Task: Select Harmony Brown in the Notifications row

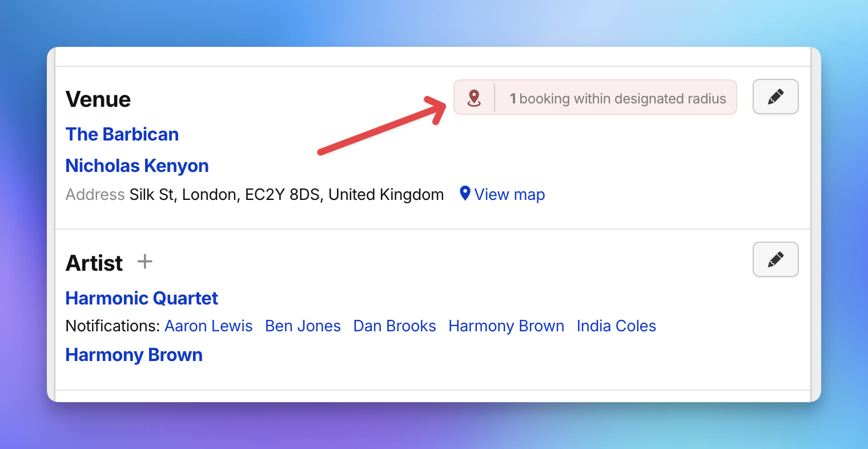Action: [506, 326]
